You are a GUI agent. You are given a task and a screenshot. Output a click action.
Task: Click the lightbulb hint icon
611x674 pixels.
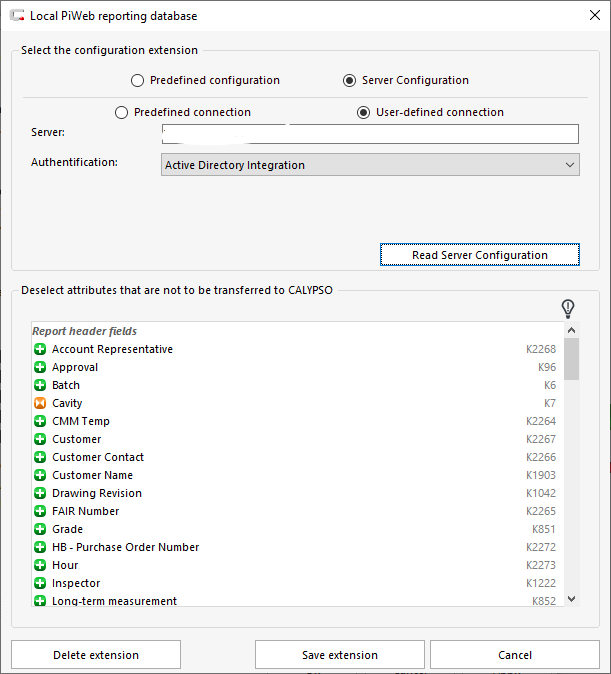click(568, 308)
